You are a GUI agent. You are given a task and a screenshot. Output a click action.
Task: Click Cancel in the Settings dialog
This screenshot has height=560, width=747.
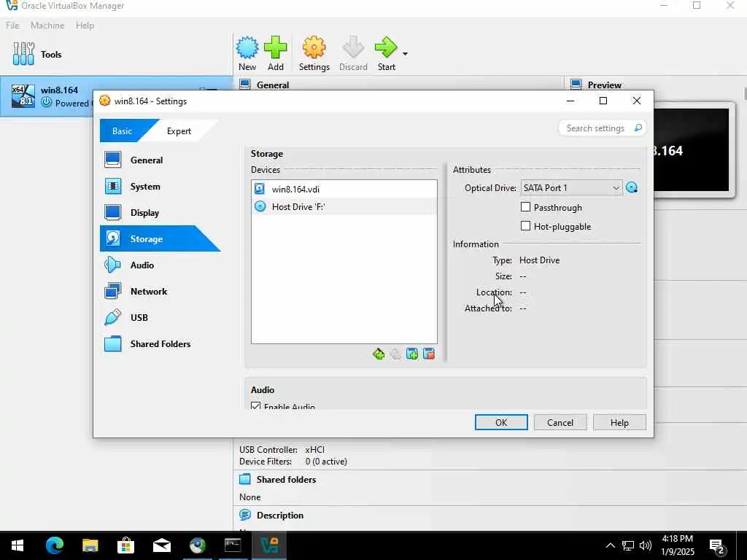click(560, 422)
